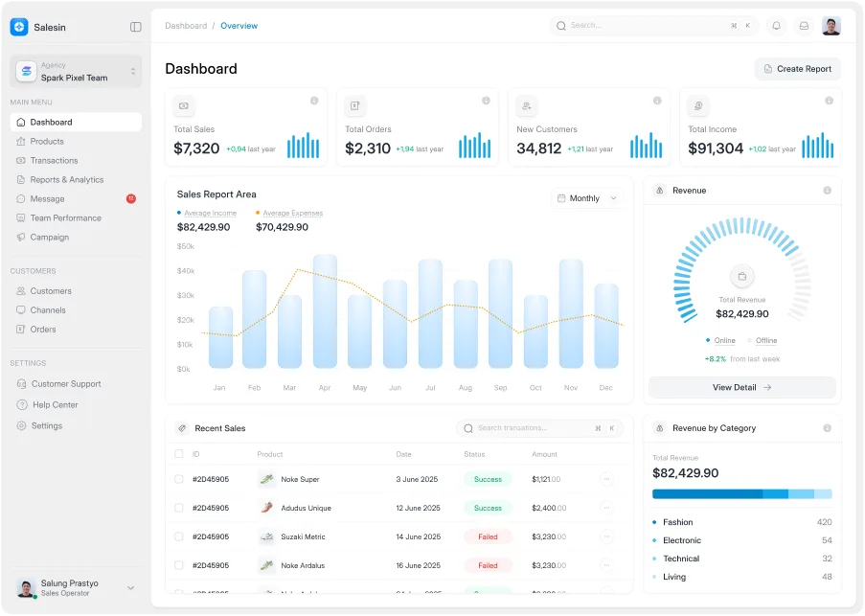Check the Noke Ardalus row checkbox

[179, 565]
